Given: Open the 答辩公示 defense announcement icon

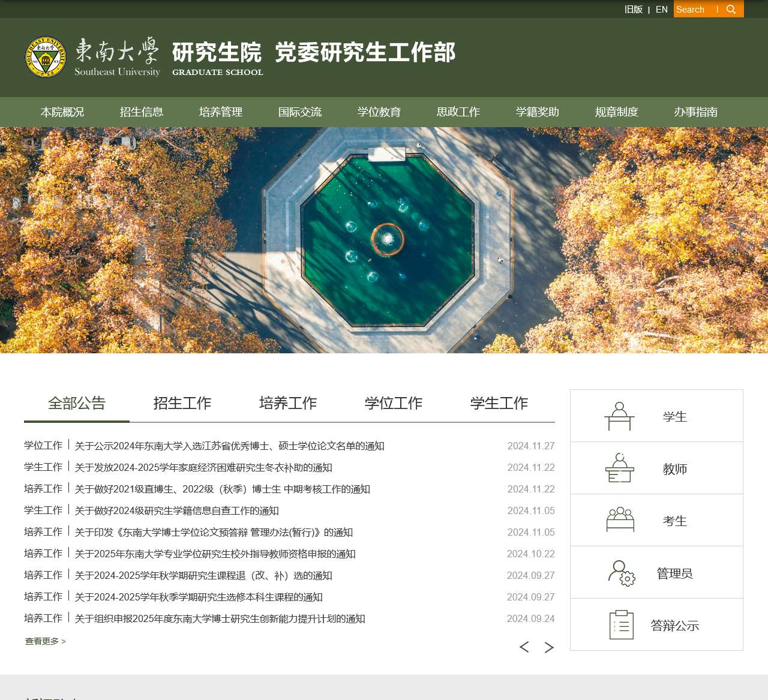Looking at the screenshot, I should coord(621,624).
